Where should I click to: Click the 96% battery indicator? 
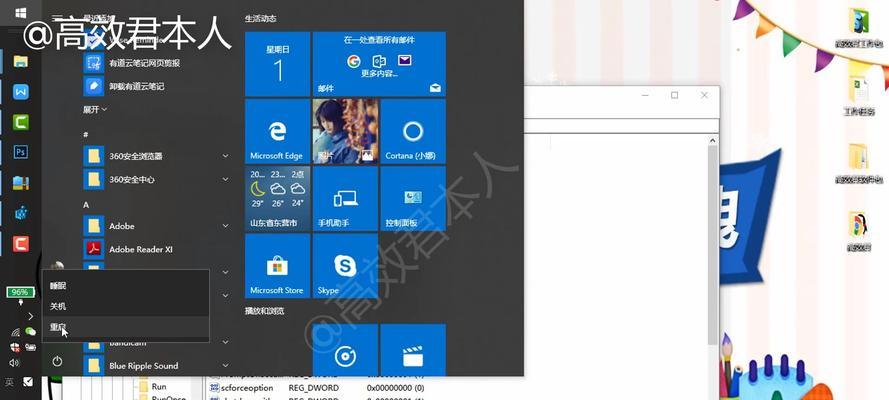[x=20, y=292]
